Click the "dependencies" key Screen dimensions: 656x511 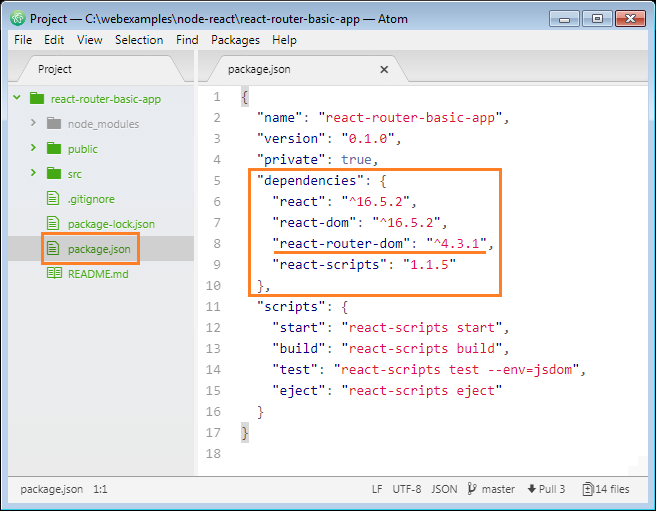click(x=310, y=180)
